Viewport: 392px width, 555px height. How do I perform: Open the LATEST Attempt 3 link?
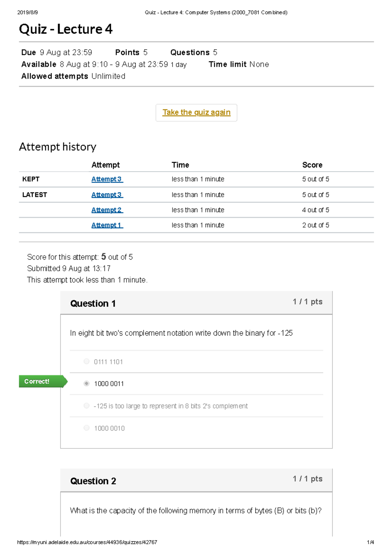107,195
